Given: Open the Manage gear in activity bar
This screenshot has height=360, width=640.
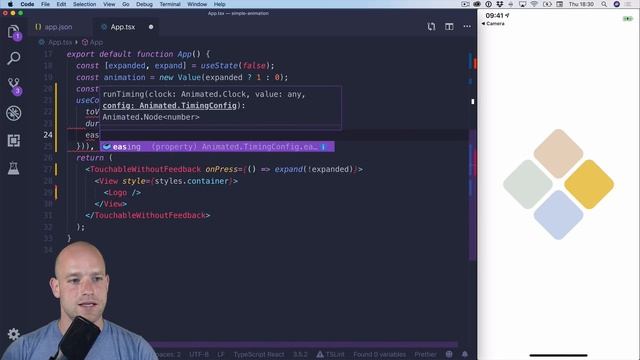Looking at the screenshot, I should pyautogui.click(x=13, y=334).
